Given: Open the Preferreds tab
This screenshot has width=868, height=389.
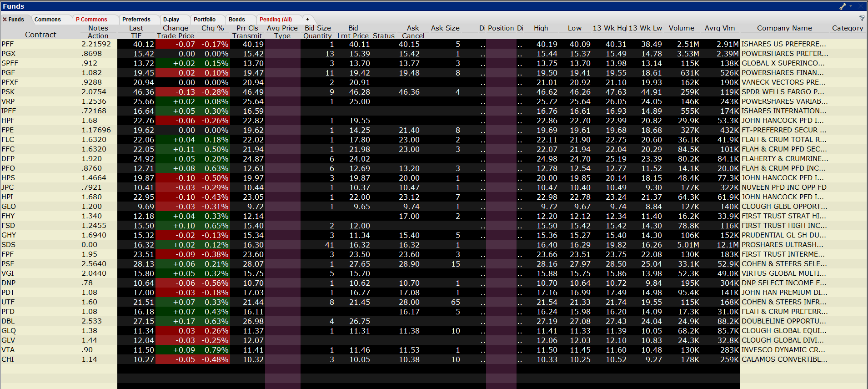Looking at the screenshot, I should (x=136, y=20).
